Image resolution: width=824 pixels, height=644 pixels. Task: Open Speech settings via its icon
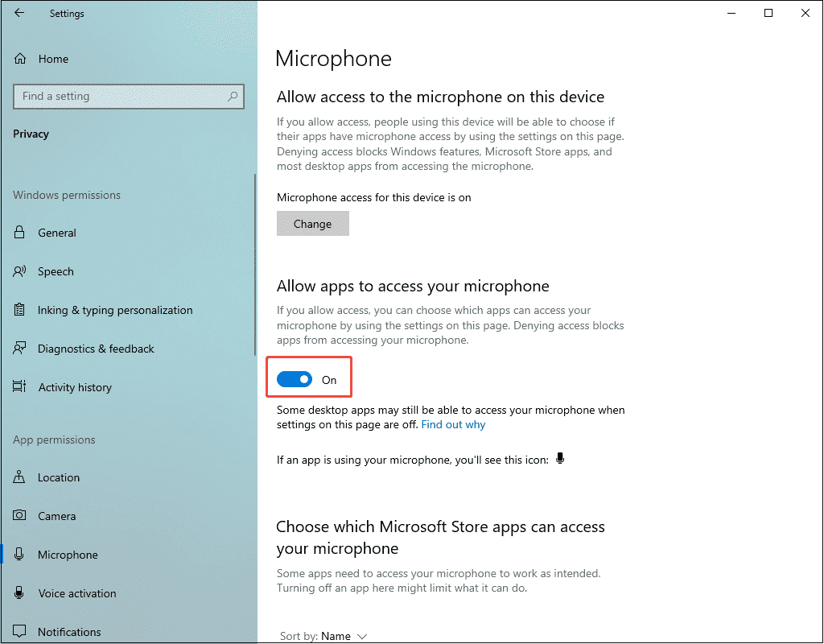tap(18, 271)
